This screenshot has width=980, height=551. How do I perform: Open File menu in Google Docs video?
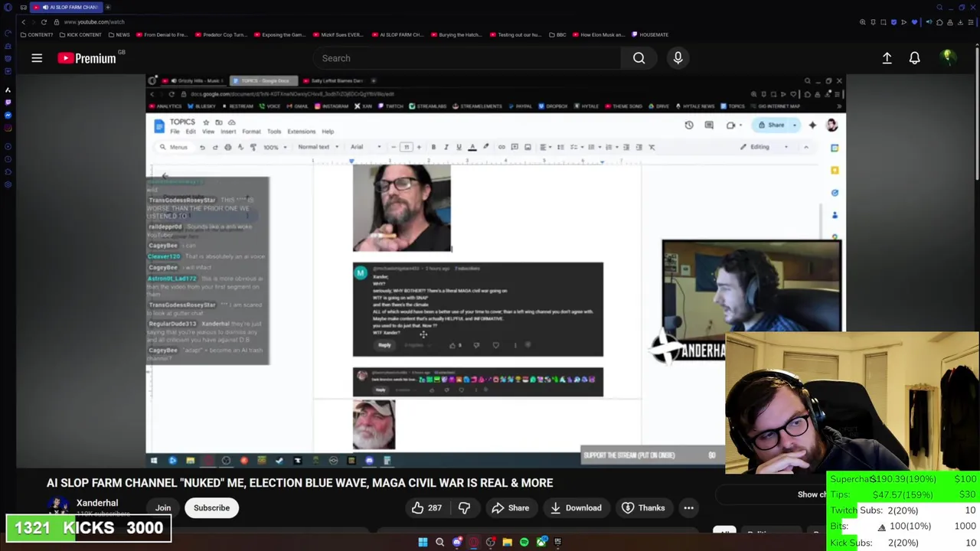point(175,132)
